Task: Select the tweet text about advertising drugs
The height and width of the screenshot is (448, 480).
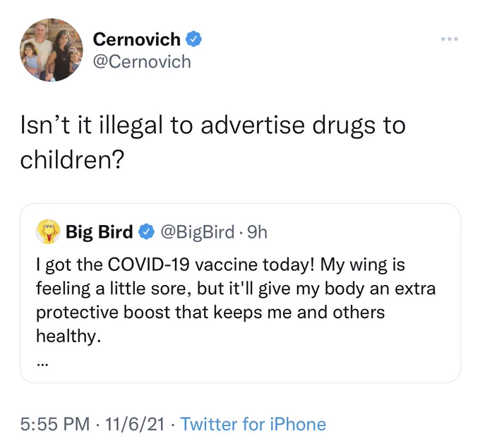Action: coord(212,143)
